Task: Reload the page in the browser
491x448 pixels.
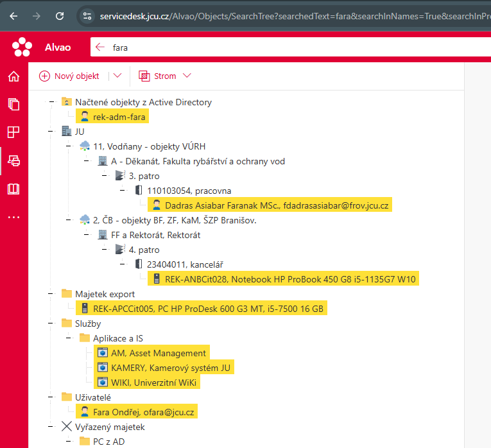Action: [x=60, y=15]
